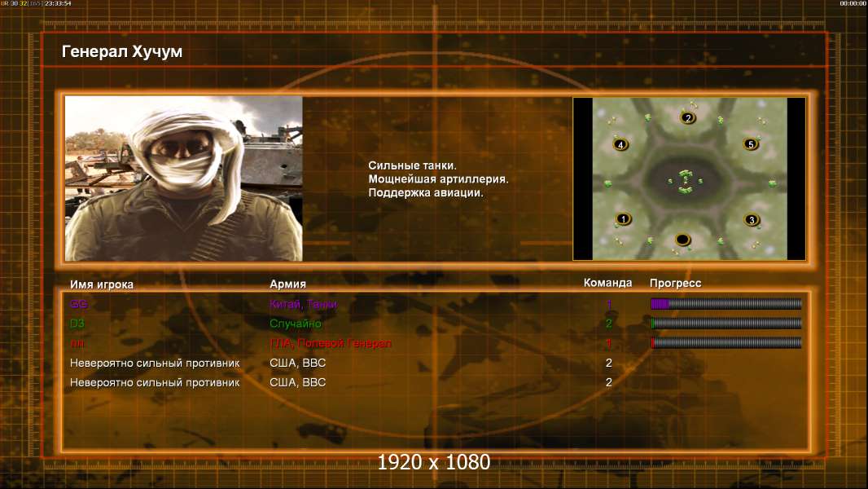Click the red ГЛА, Полевой Генерал entry
The height and width of the screenshot is (489, 868).
[330, 343]
